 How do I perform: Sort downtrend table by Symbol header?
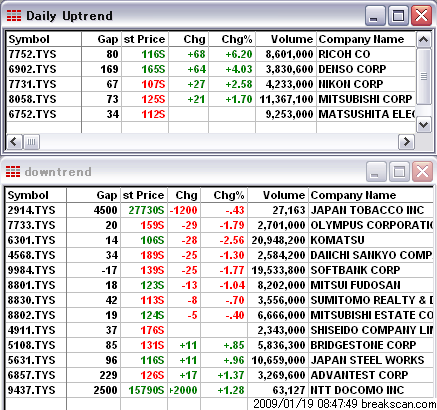click(x=36, y=195)
